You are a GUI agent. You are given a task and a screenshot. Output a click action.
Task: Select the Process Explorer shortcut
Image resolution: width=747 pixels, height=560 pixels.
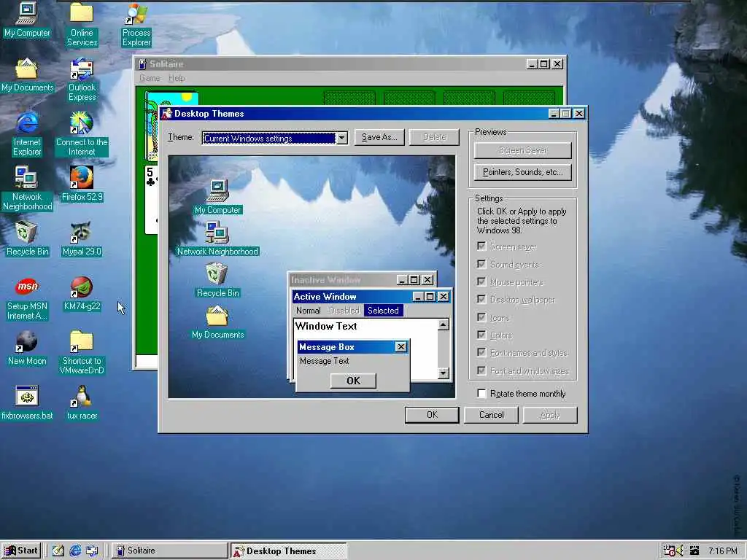136,24
